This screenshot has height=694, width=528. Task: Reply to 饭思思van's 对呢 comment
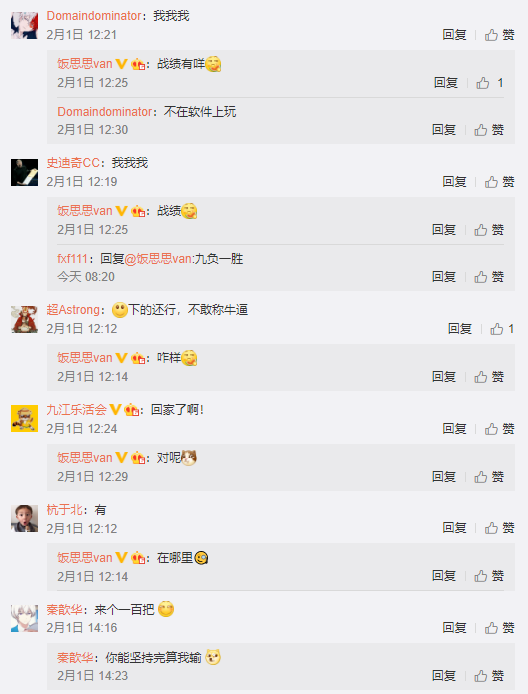[444, 476]
